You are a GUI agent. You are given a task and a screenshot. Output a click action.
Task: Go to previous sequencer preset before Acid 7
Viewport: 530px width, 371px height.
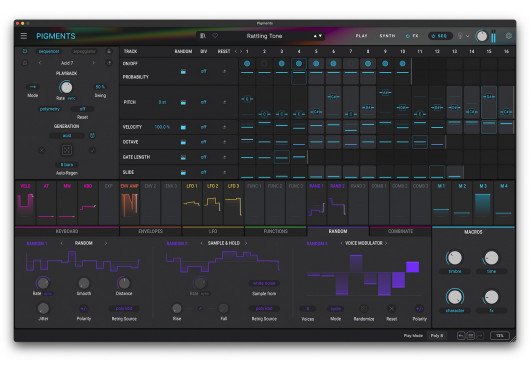click(40, 63)
